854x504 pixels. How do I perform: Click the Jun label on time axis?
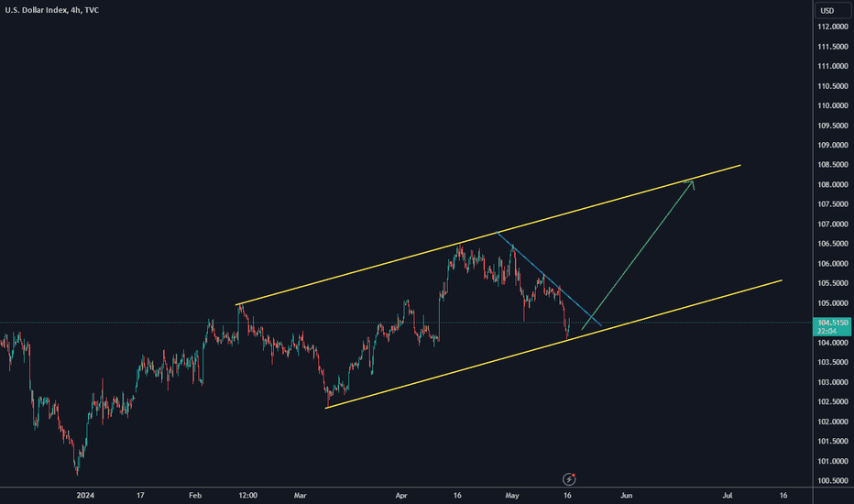point(627,495)
